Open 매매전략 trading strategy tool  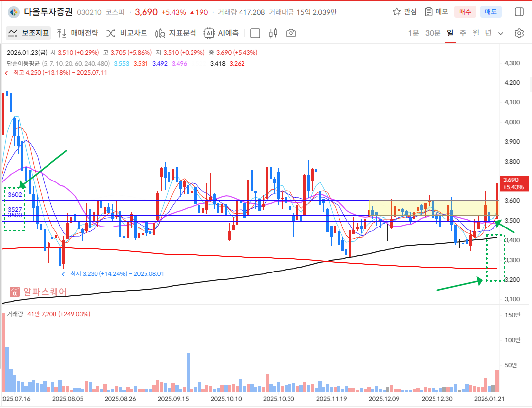click(78, 33)
